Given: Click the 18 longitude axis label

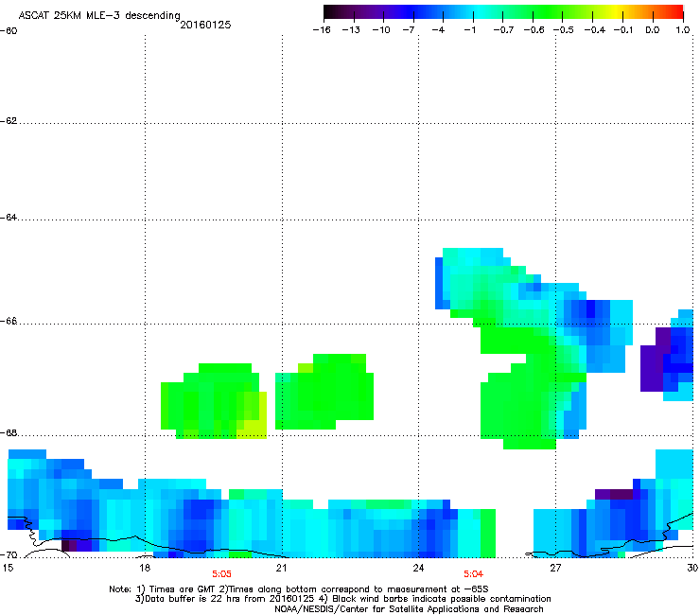Looking at the screenshot, I should [x=144, y=568].
